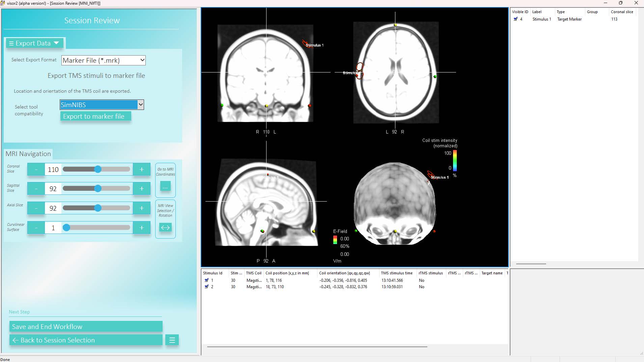
Task: Toggle visibility of Stimulus Id 1
Action: [x=206, y=280]
